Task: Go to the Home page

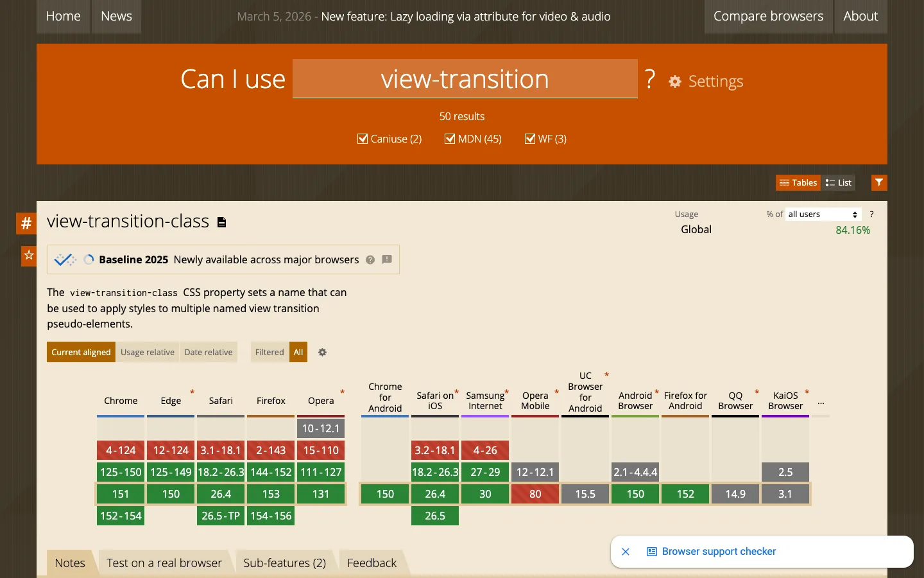Action: coord(64,16)
